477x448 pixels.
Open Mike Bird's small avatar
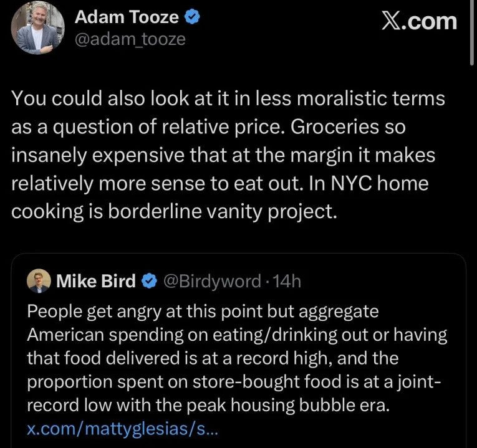pyautogui.click(x=39, y=282)
